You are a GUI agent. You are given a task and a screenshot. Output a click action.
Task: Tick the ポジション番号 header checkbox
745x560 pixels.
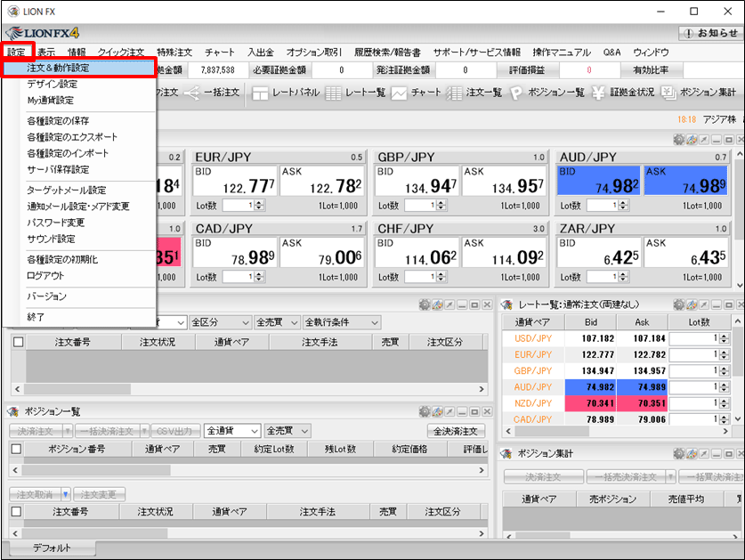pyautogui.click(x=16, y=449)
